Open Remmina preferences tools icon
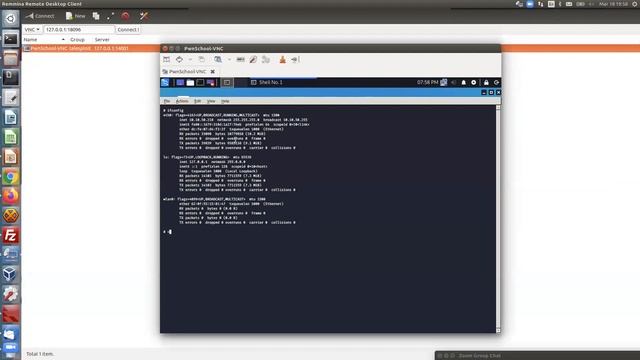This screenshot has height=360, width=640. tap(144, 16)
